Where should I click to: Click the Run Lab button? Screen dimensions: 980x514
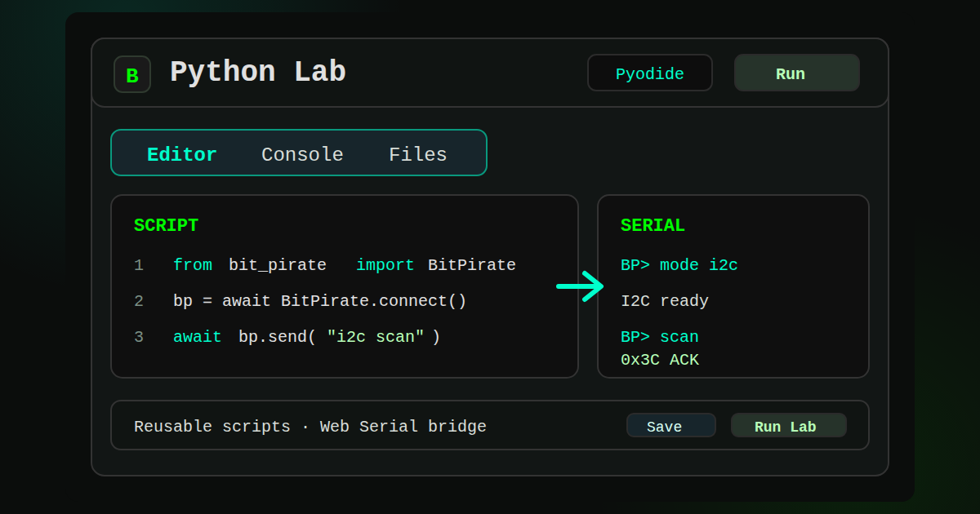pyautogui.click(x=789, y=426)
